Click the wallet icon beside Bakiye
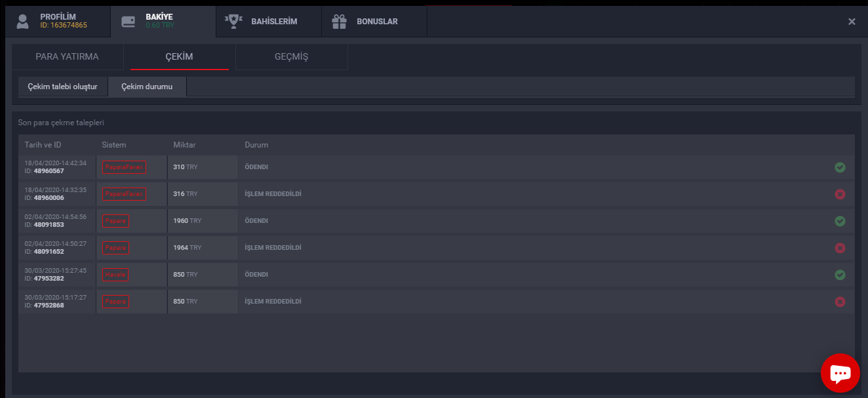868x398 pixels. [x=128, y=21]
